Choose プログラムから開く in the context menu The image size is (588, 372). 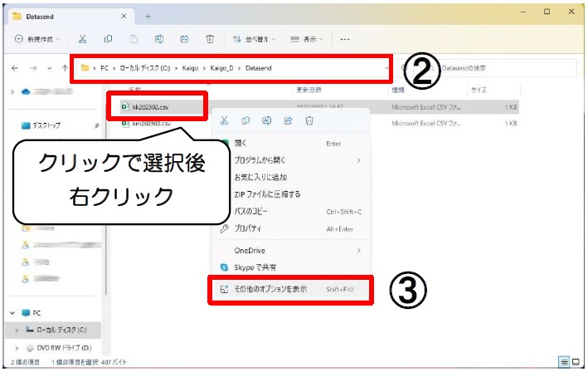pos(291,160)
